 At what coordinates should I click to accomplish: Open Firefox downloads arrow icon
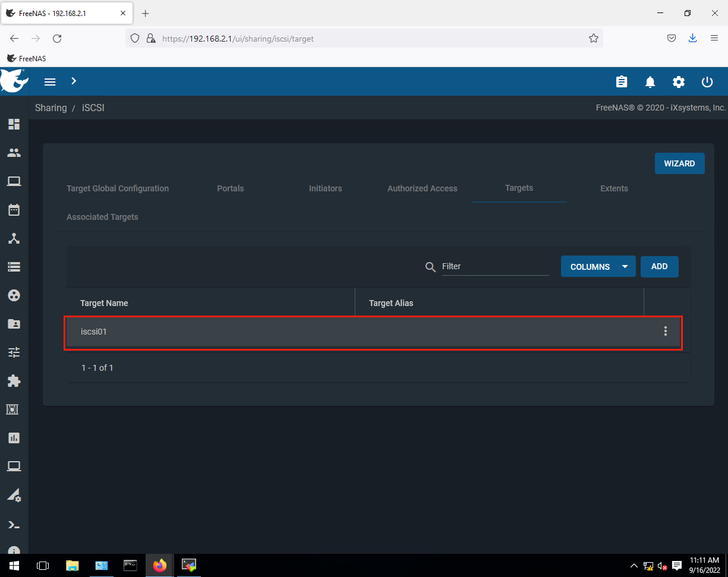click(x=692, y=38)
